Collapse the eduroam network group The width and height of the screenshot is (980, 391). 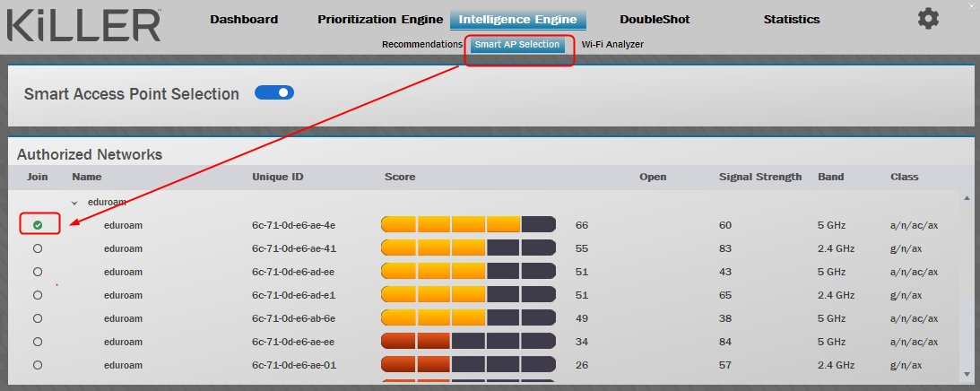[75, 203]
